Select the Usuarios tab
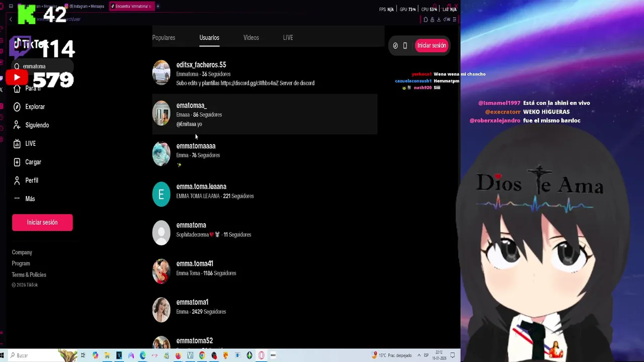This screenshot has width=644, height=362. tap(209, 38)
